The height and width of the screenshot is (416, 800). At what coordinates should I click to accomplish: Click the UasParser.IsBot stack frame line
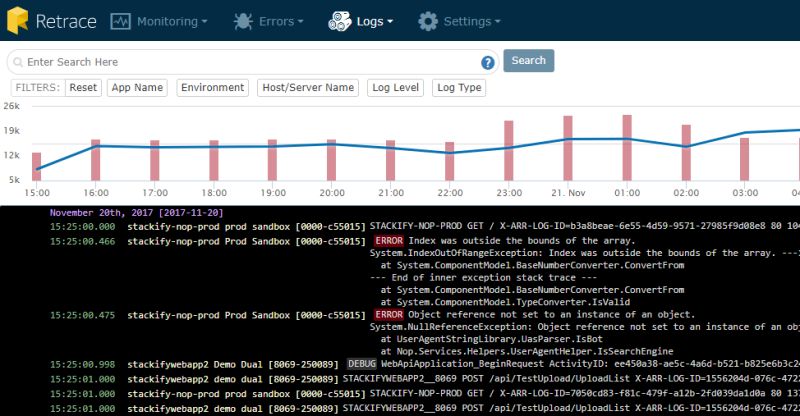pos(492,339)
